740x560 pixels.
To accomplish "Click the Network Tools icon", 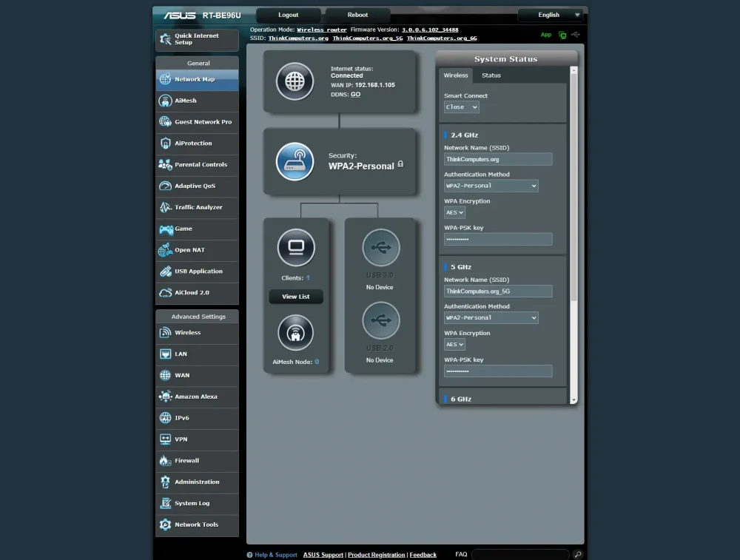I will (165, 524).
